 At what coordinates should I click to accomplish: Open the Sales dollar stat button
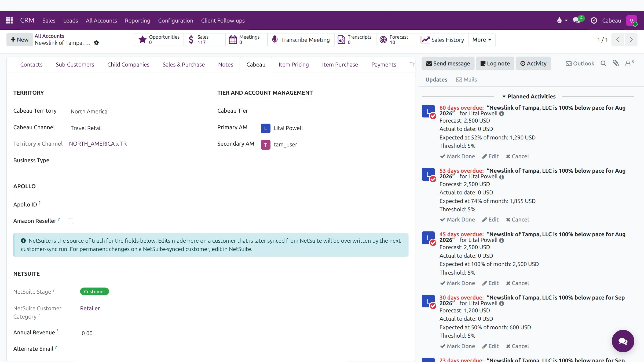tap(204, 40)
